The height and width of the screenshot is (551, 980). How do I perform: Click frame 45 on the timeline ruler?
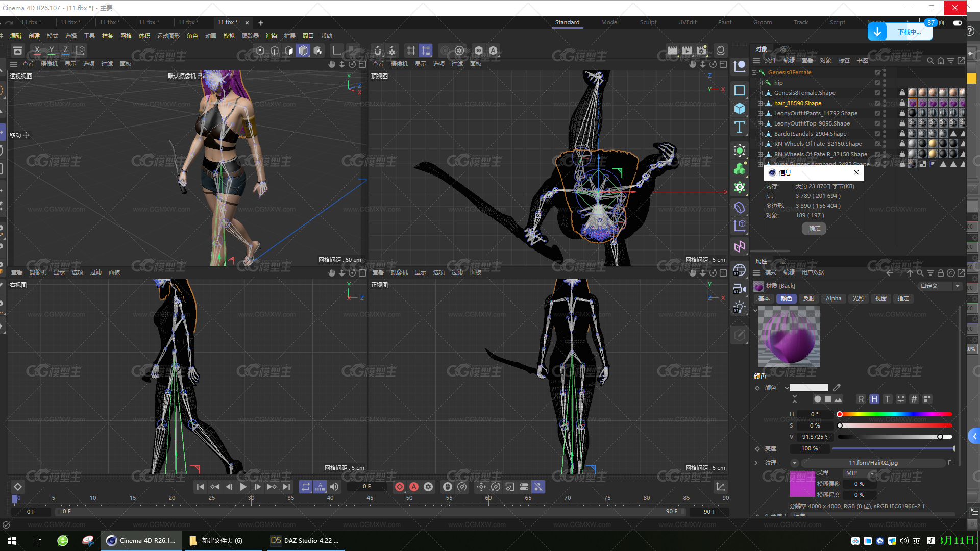[370, 498]
